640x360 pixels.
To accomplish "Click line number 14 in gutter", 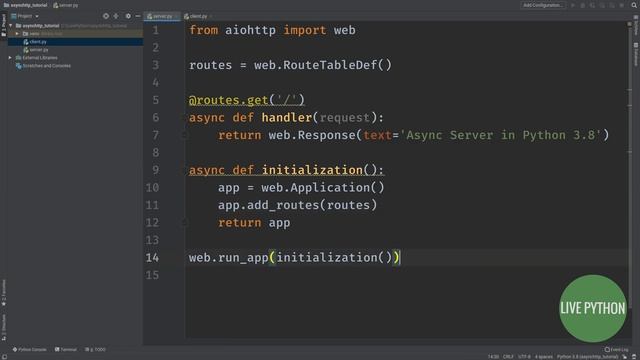I will tap(152, 258).
